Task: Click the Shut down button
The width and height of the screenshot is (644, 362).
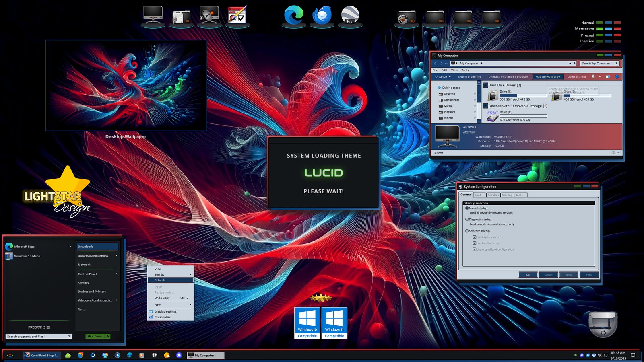Action: [95, 336]
